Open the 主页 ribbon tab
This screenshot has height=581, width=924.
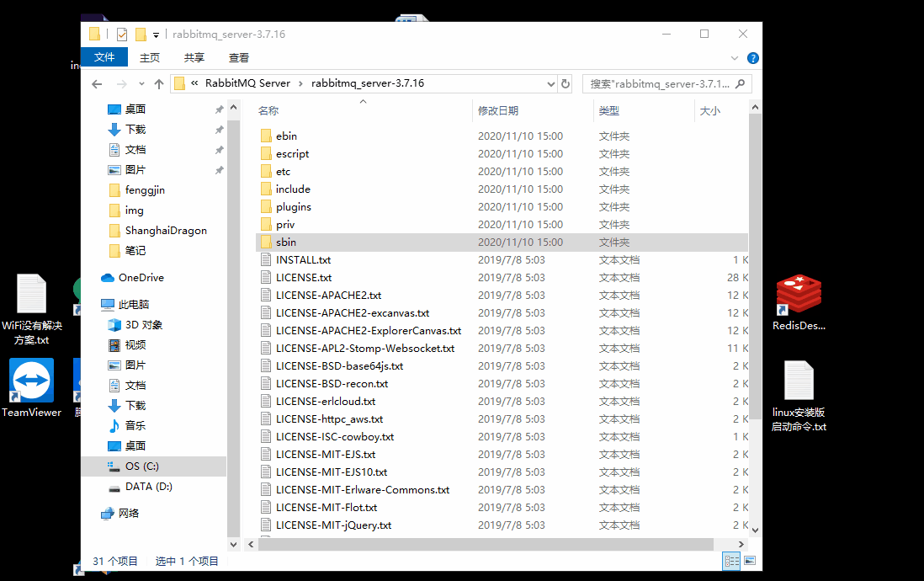tap(150, 58)
